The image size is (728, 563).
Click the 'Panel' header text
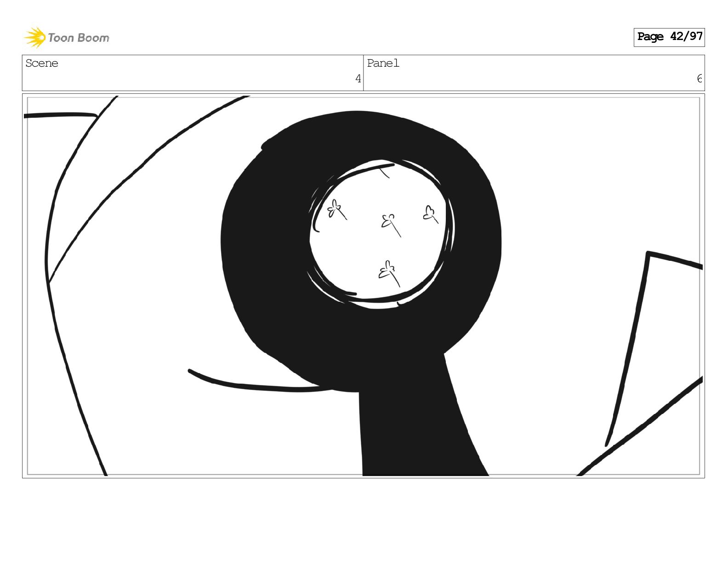click(x=383, y=63)
